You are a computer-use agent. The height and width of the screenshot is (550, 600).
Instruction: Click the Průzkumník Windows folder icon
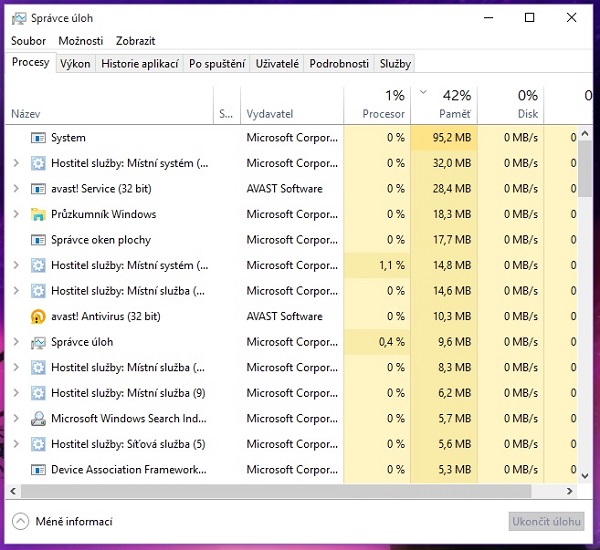tap(38, 214)
